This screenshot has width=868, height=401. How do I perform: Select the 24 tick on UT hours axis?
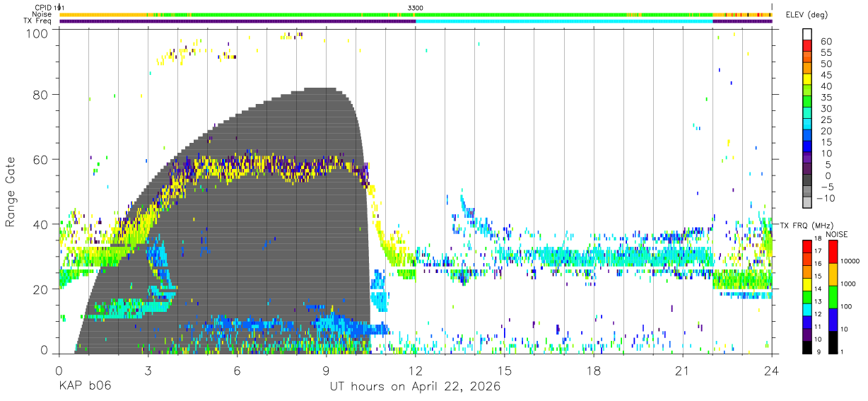772,371
